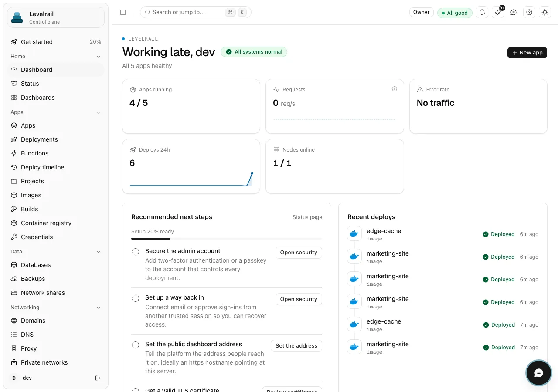
Task: Click the sign out icon next to dev
Action: coord(98,378)
